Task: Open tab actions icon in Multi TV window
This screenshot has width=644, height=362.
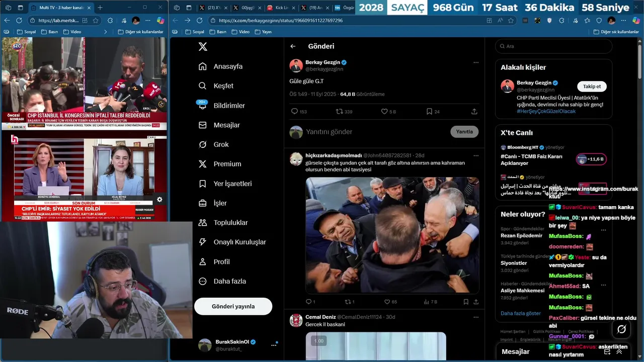Action: click(20, 8)
